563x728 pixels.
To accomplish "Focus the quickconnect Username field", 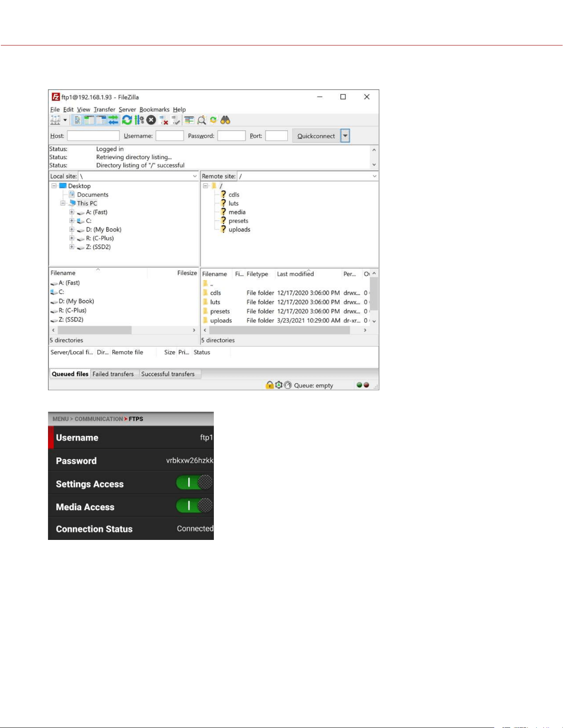I will (170, 136).
